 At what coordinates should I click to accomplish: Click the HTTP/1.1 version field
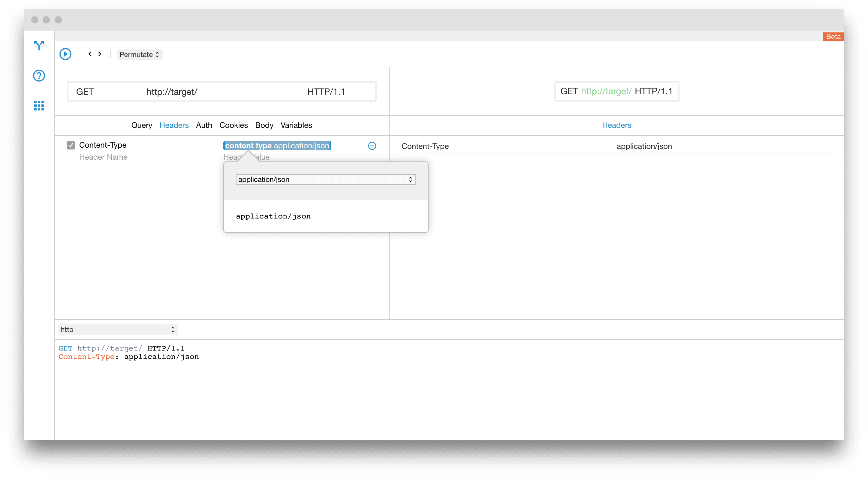click(326, 92)
